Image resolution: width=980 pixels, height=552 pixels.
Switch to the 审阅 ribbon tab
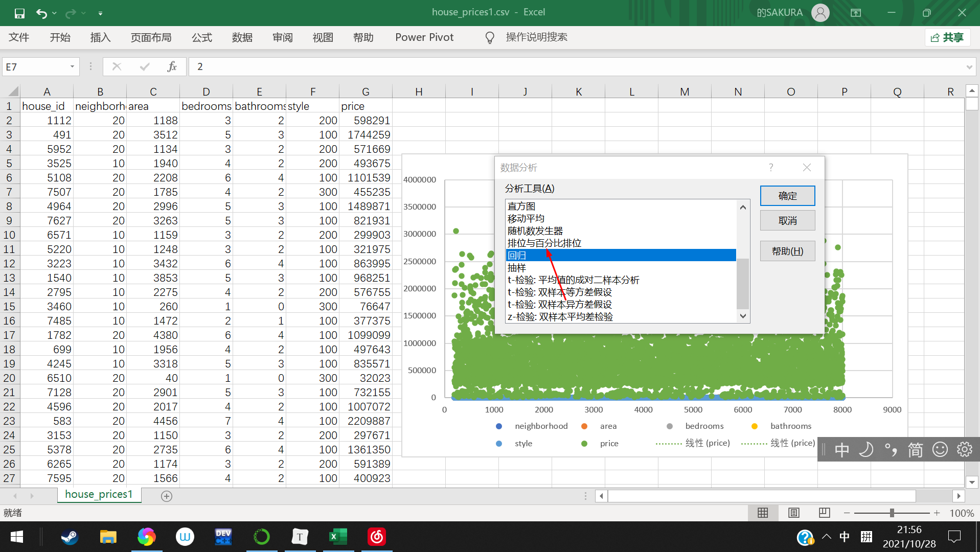[x=283, y=37]
